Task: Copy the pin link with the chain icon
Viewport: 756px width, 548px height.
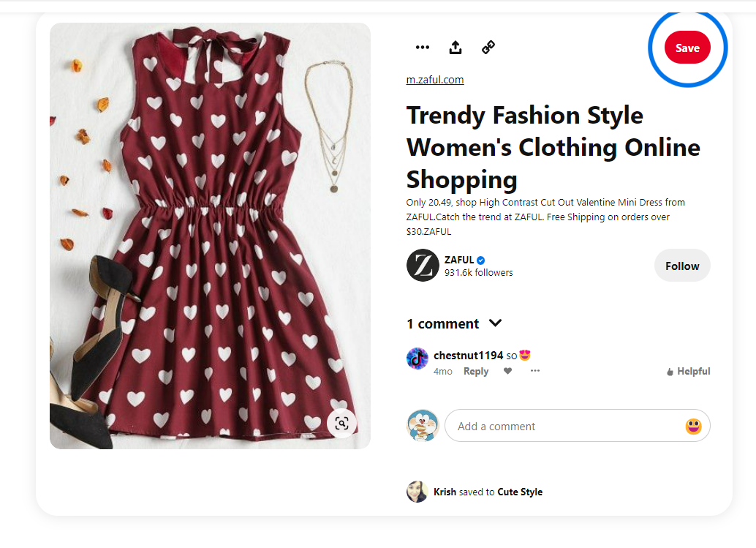Action: pos(488,48)
